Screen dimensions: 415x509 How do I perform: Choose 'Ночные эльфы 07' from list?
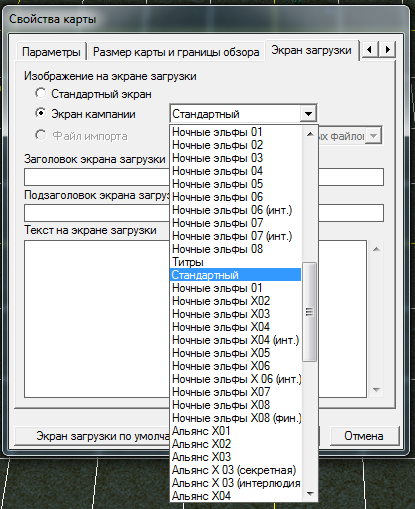click(x=236, y=223)
